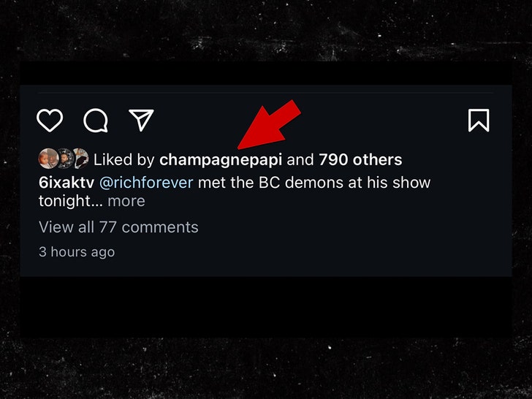Share the post with the paper plane icon

[x=141, y=120]
